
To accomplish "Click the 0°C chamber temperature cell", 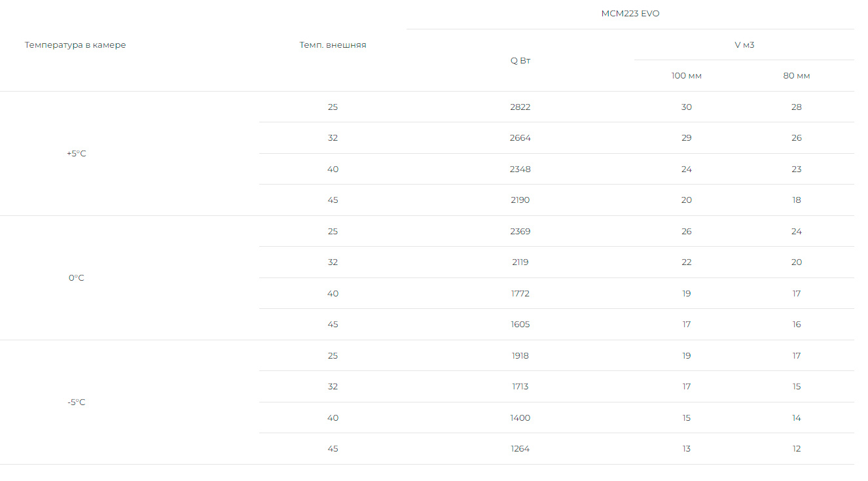I will pyautogui.click(x=77, y=278).
